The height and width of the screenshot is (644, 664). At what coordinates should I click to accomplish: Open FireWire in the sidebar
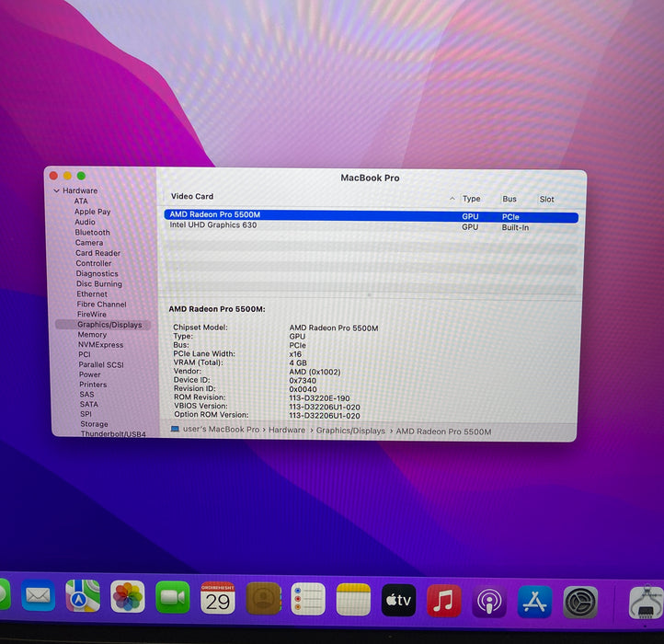point(91,315)
